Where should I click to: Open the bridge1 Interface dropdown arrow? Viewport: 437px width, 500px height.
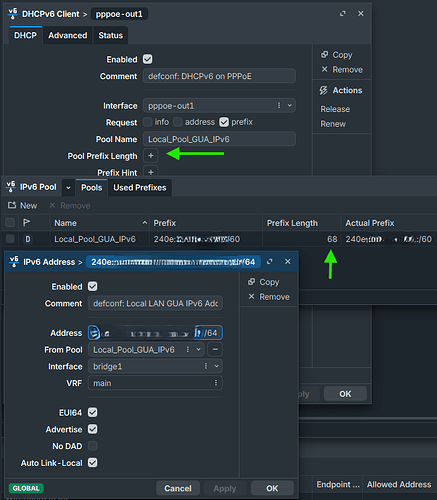click(x=217, y=366)
